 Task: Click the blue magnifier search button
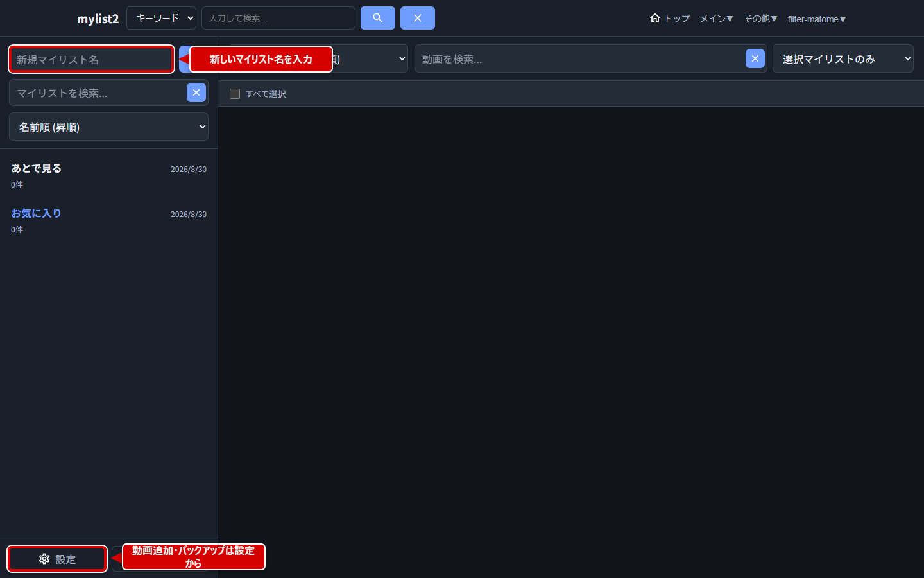378,18
